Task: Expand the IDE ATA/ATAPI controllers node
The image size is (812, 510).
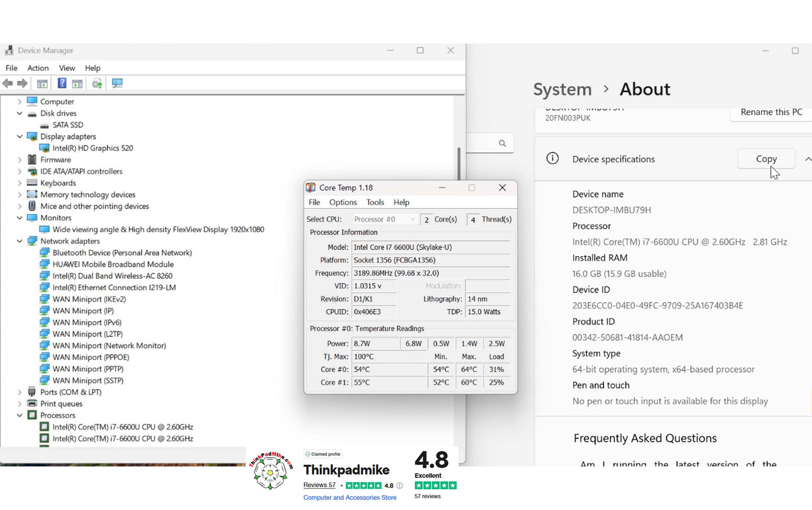Action: (x=20, y=171)
